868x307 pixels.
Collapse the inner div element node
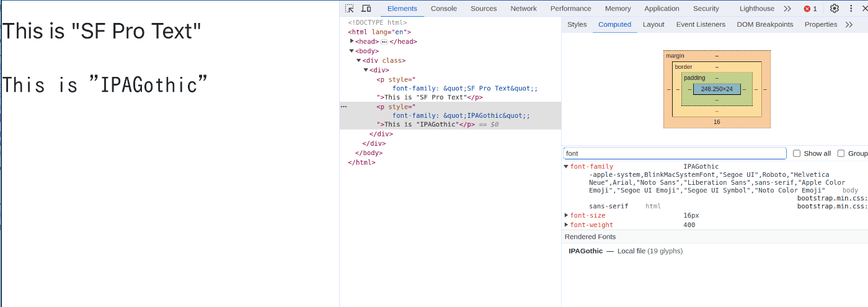[x=366, y=69]
